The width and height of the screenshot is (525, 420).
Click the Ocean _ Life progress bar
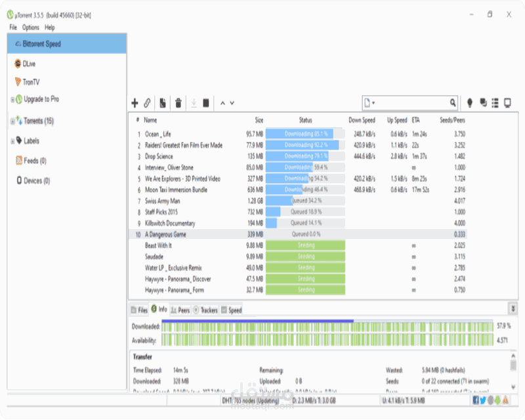coord(305,134)
